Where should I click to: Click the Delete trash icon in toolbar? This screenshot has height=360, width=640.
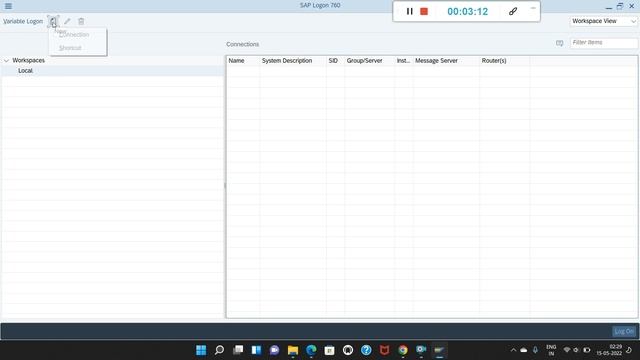81,21
